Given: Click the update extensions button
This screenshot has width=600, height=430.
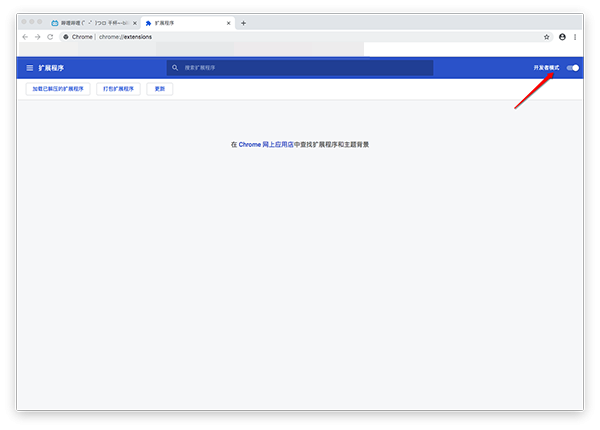Looking at the screenshot, I should click(x=160, y=89).
